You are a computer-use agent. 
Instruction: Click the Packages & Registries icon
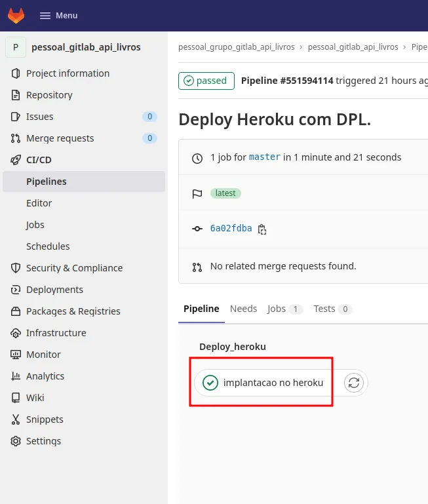16,311
